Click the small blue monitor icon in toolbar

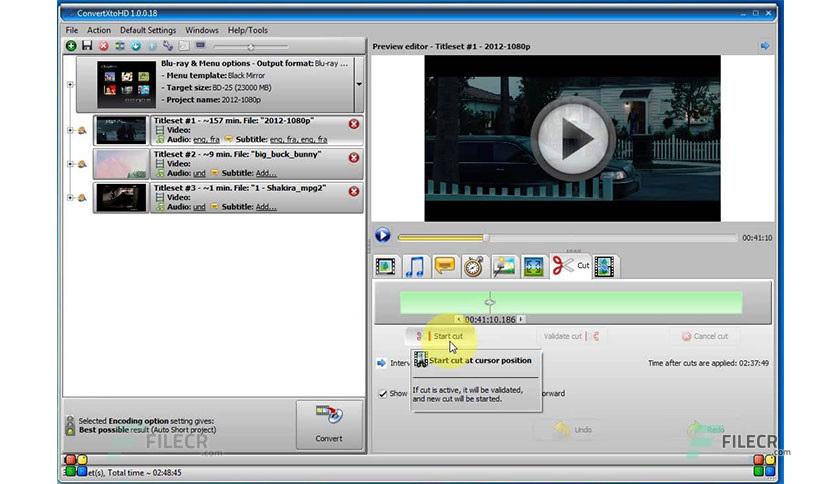[200, 46]
